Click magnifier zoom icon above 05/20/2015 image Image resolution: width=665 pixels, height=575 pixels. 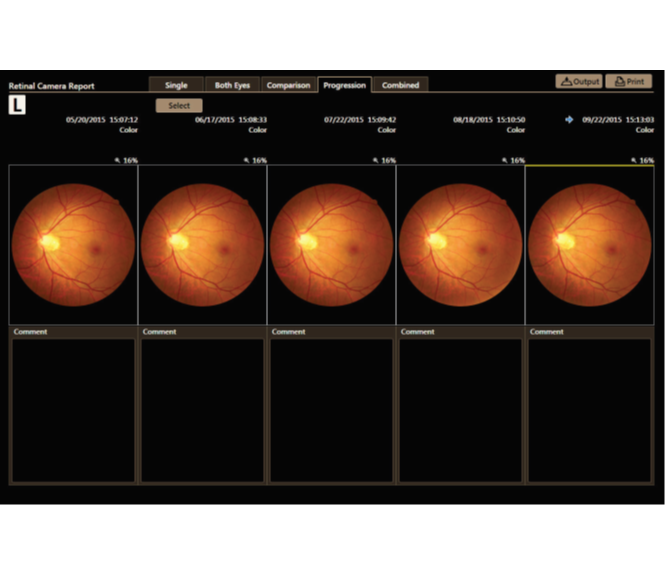coord(117,160)
